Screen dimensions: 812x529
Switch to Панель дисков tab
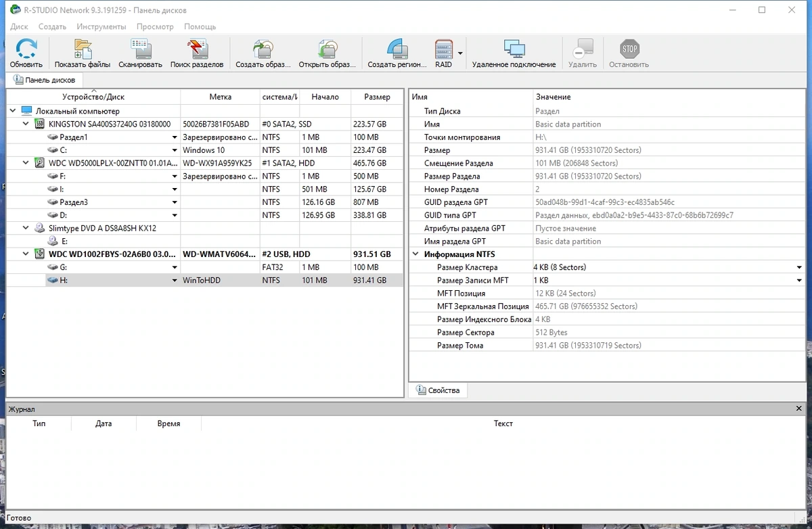[45, 80]
